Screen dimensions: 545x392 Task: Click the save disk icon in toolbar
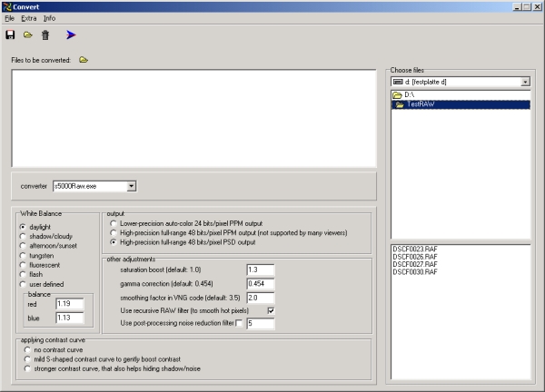10,35
